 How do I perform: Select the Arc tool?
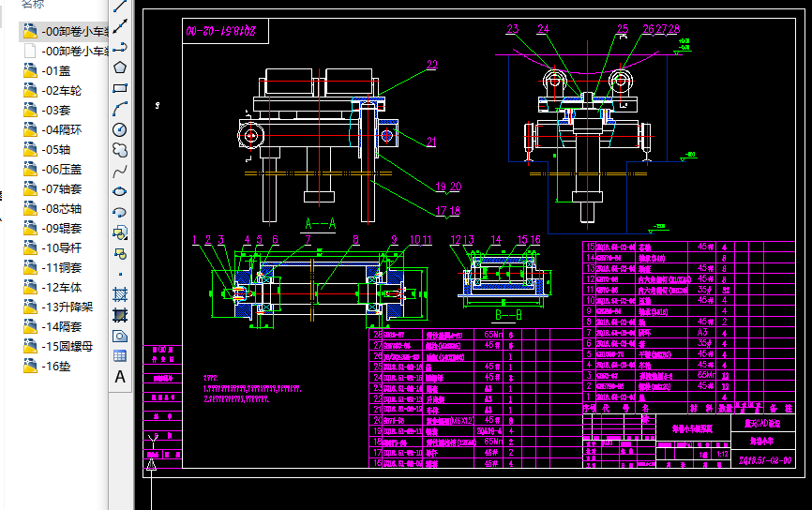point(120,109)
